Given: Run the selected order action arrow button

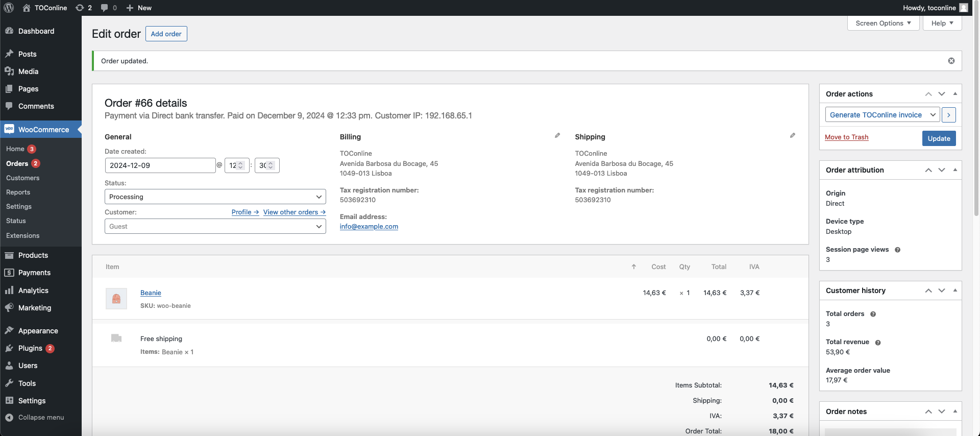Looking at the screenshot, I should [949, 115].
